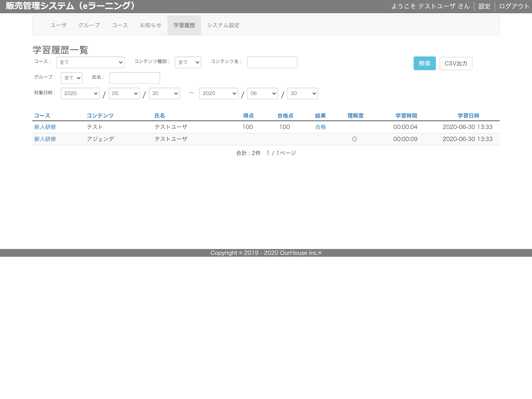This screenshot has width=532, height=399.
Task: Click the ◎ 理解度 mark in the second row
Action: [x=355, y=139]
